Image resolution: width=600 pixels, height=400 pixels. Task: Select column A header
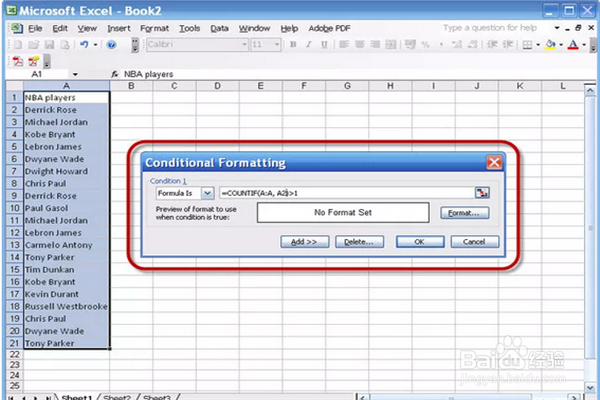tap(66, 86)
